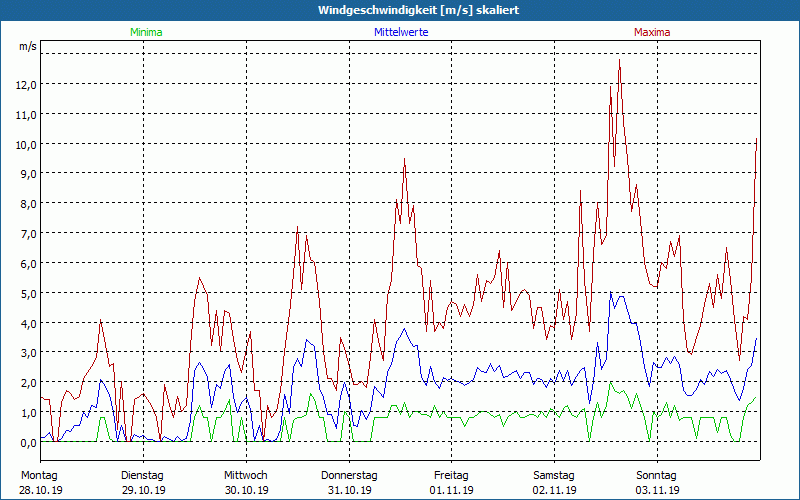This screenshot has width=800, height=500.
Task: Click the green Minima legend label
Action: click(x=145, y=32)
